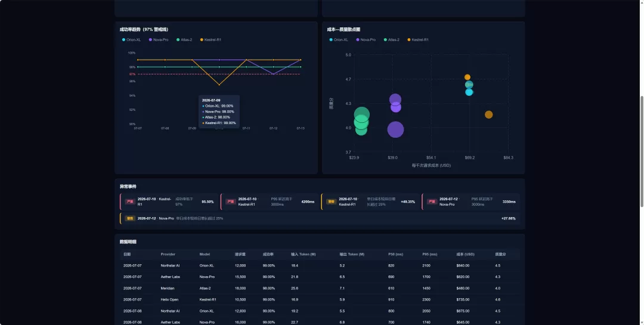Select the Meridian Atlas-2 row dated 2026-07-07

[x=320, y=289]
